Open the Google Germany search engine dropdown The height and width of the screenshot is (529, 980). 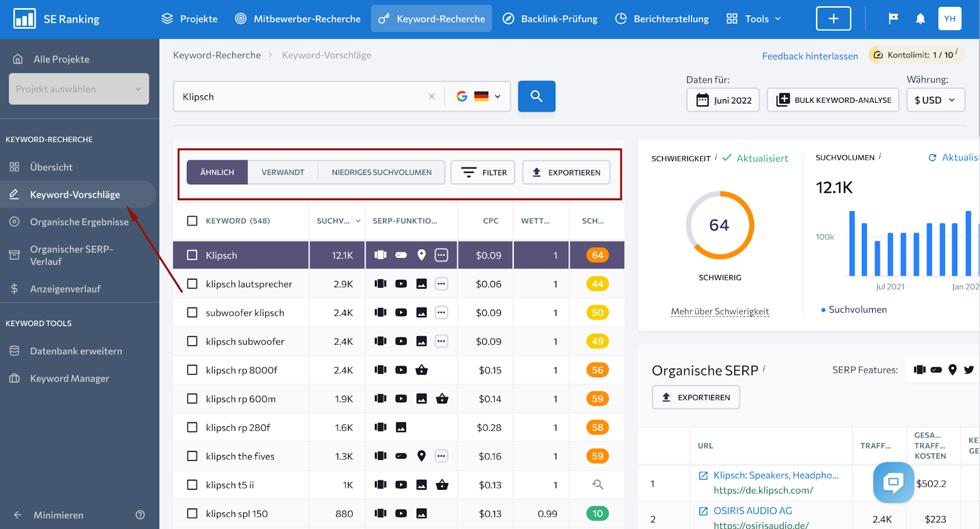(x=478, y=96)
